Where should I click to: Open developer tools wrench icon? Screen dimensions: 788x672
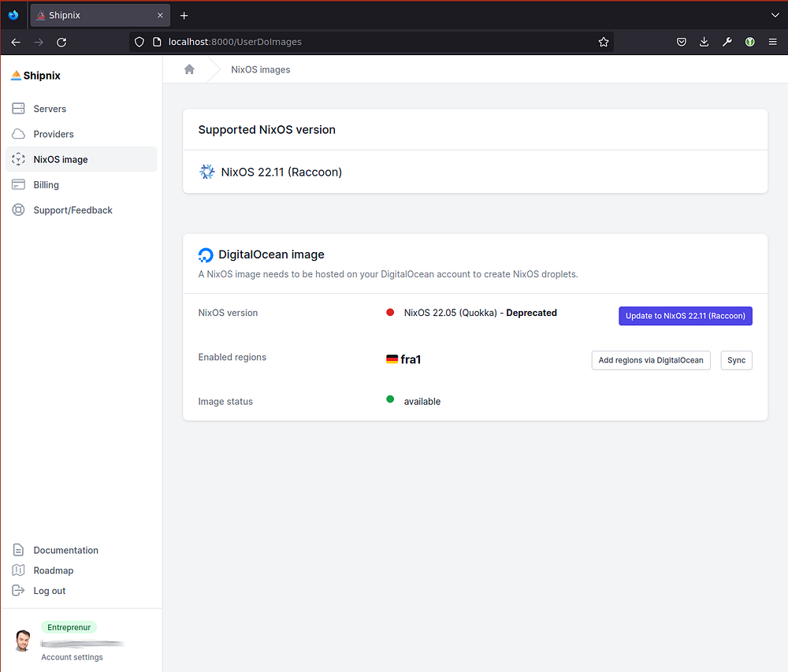point(727,43)
